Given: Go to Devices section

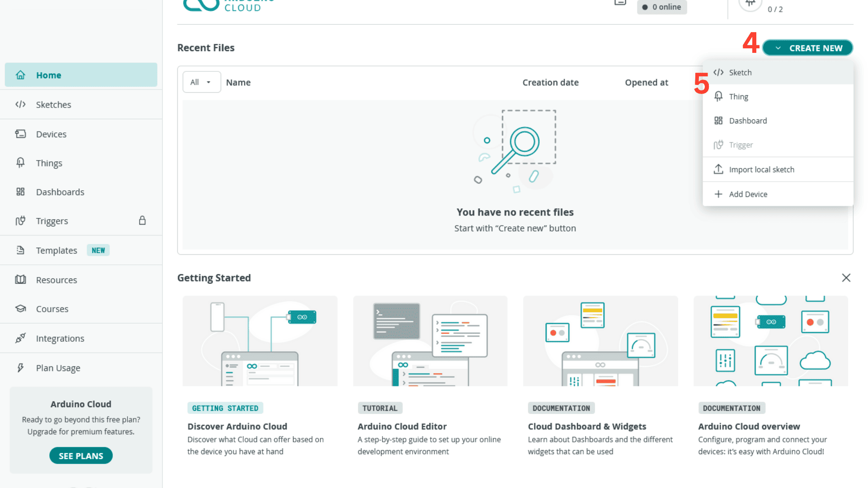Looking at the screenshot, I should coord(51,134).
